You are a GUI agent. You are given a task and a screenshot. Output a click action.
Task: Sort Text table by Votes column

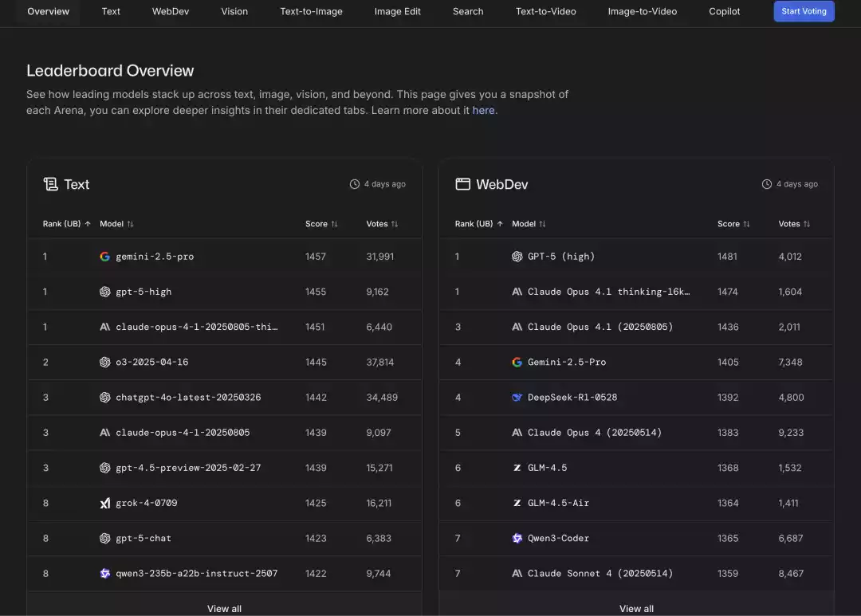click(382, 224)
